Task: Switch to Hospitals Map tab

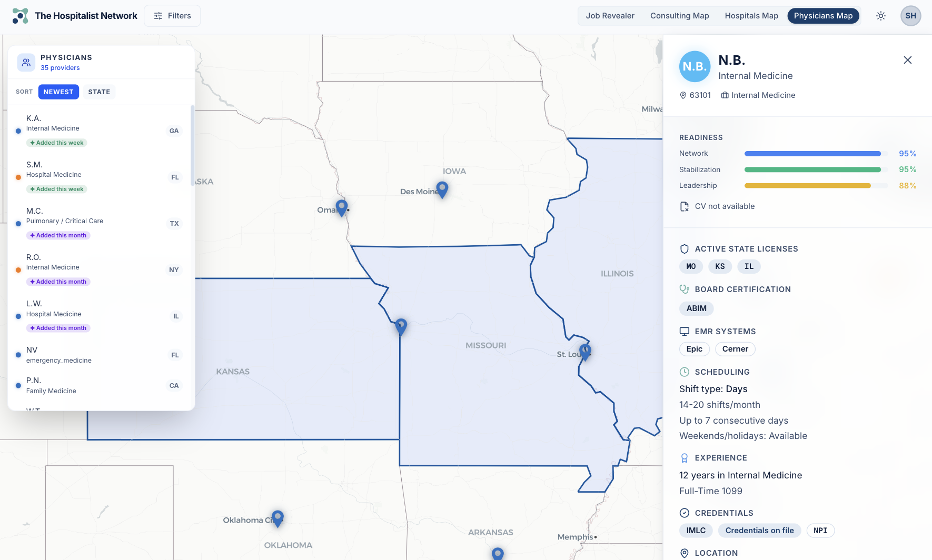Action: tap(751, 16)
